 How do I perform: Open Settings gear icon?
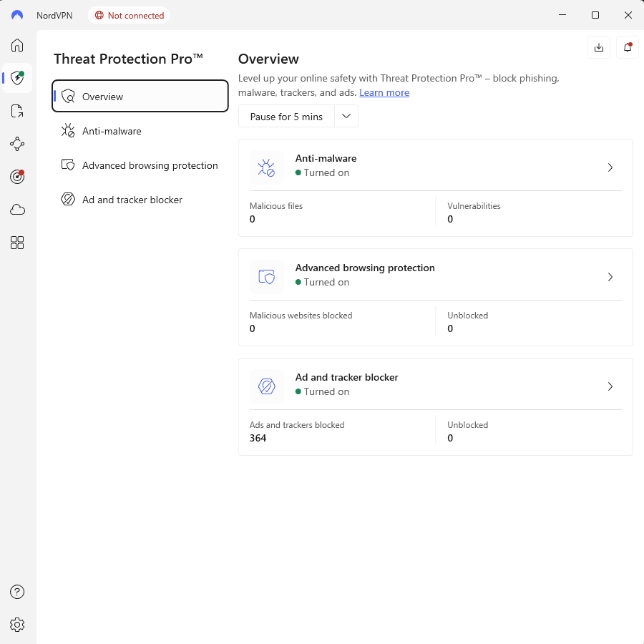(17, 625)
